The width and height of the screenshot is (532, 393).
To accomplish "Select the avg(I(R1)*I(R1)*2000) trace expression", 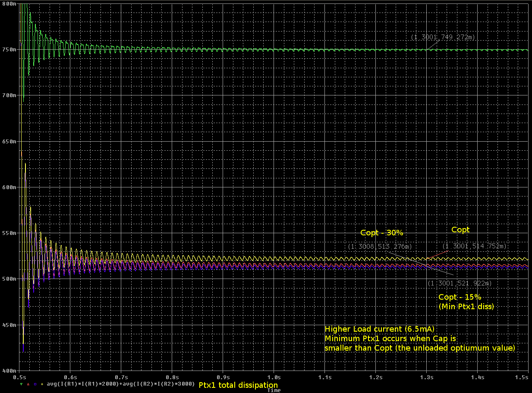I will 83,384.
